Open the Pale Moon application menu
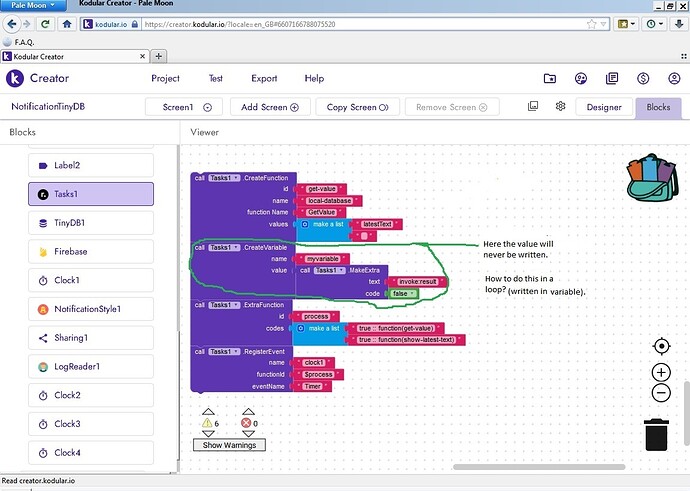 pyautogui.click(x=33, y=5)
